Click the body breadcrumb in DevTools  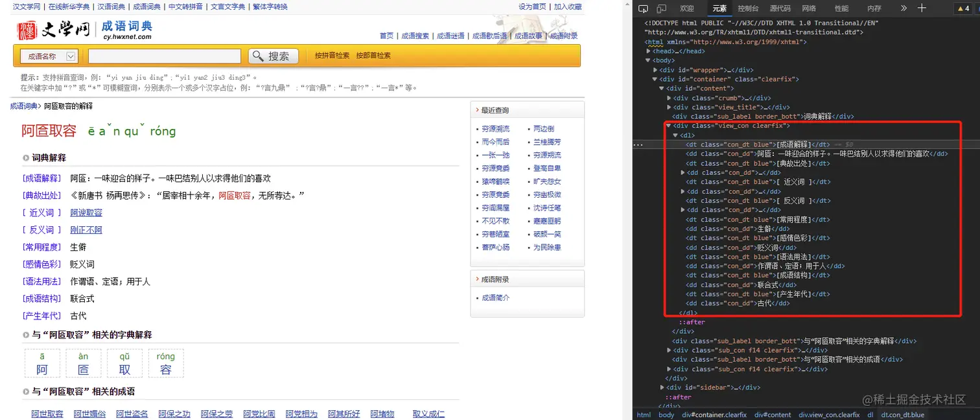[666, 415]
